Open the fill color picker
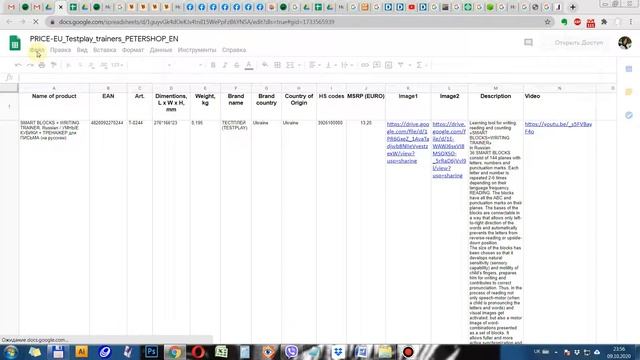 [x=265, y=65]
